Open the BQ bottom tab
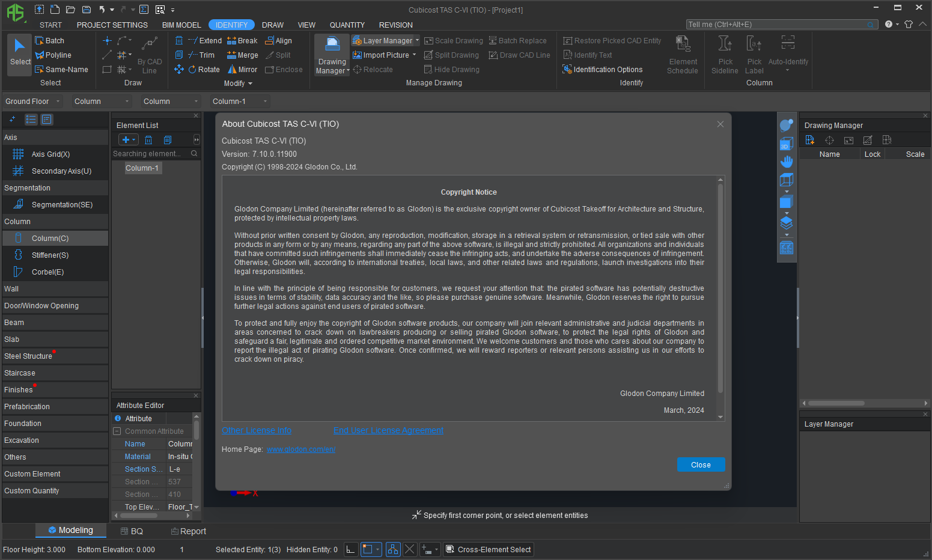Image resolution: width=932 pixels, height=560 pixels. click(132, 531)
